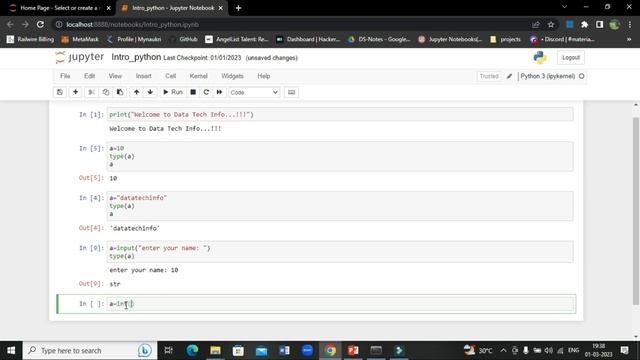Image resolution: width=640 pixels, height=360 pixels.
Task: Open the notifications center icon
Action: pyautogui.click(x=624, y=350)
